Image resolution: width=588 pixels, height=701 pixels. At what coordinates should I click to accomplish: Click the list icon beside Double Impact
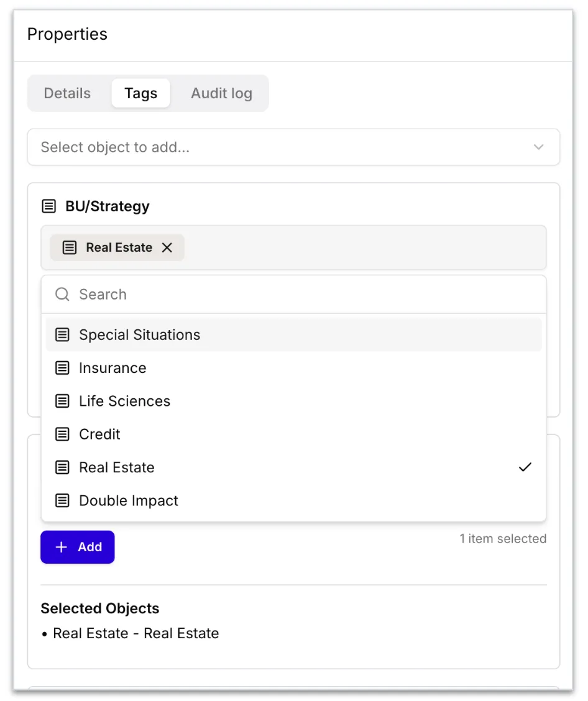62,500
